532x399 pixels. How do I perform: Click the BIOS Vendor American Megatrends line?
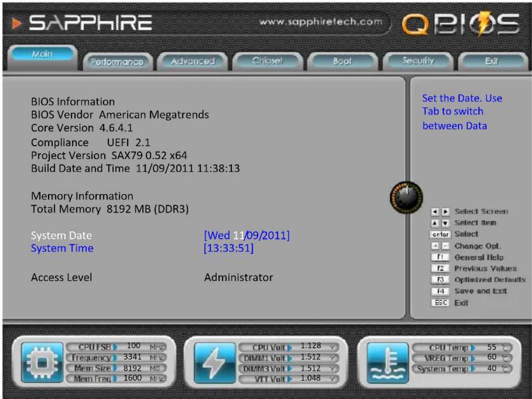tap(120, 115)
